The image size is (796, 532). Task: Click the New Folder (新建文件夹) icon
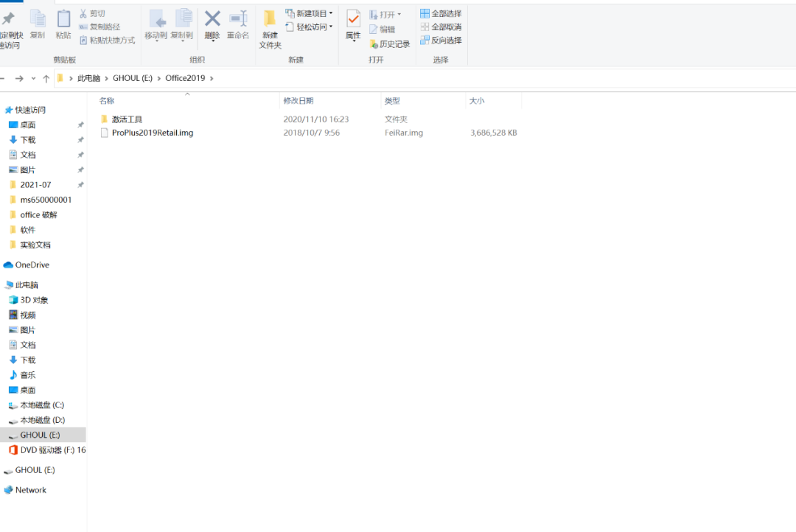270,20
